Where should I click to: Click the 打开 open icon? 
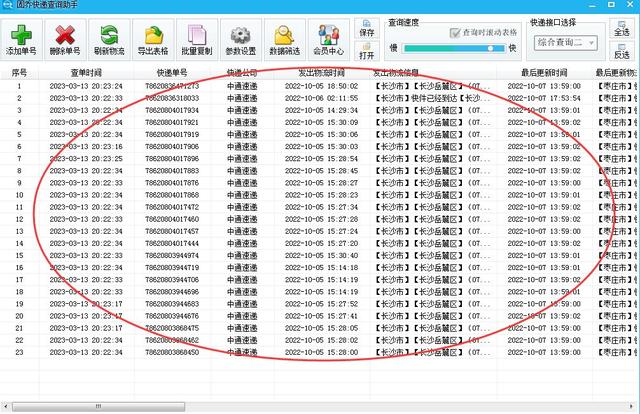[x=367, y=51]
